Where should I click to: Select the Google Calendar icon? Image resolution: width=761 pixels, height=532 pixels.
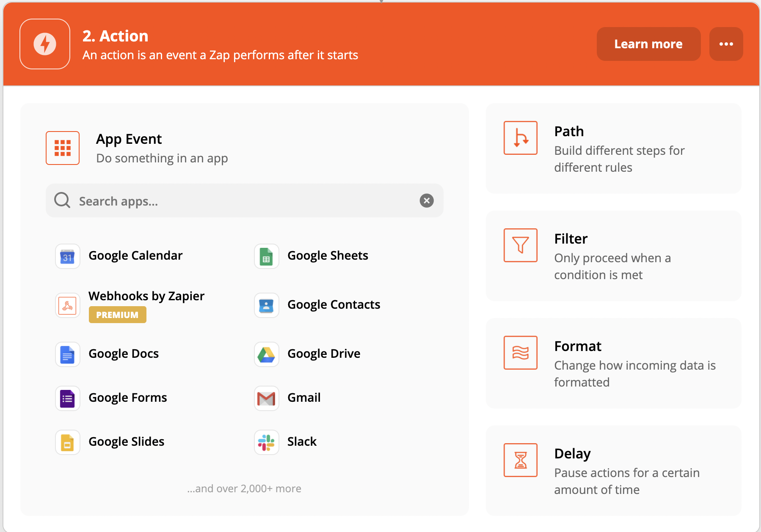[68, 256]
